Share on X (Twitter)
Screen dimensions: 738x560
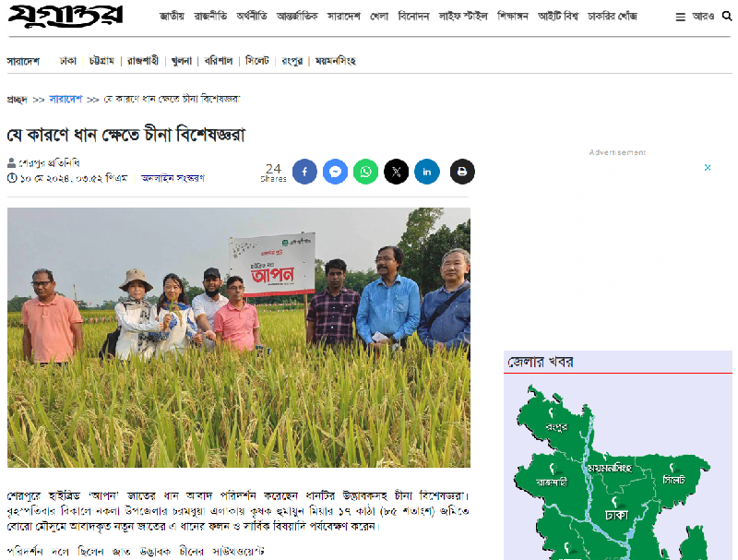[x=397, y=172]
